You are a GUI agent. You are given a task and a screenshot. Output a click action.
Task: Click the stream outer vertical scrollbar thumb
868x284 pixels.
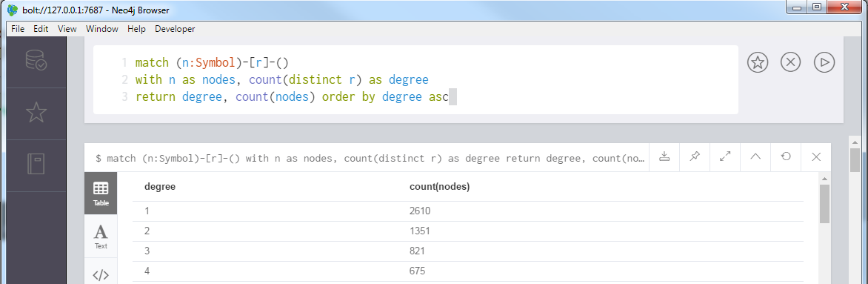tap(855, 159)
